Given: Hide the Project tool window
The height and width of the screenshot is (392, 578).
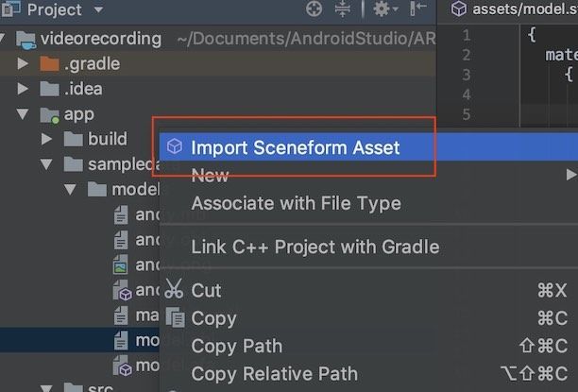Looking at the screenshot, I should [416, 10].
